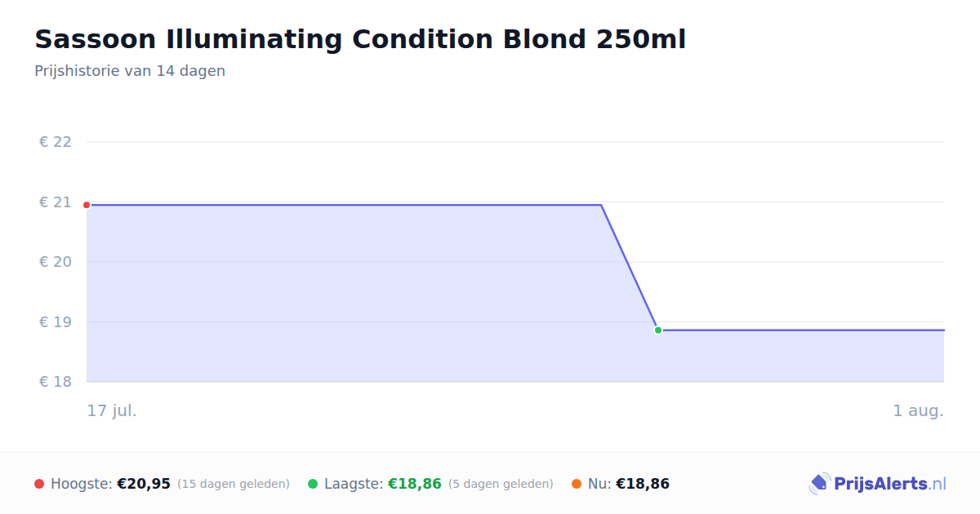Click the green Laagste legend dot

point(313,484)
